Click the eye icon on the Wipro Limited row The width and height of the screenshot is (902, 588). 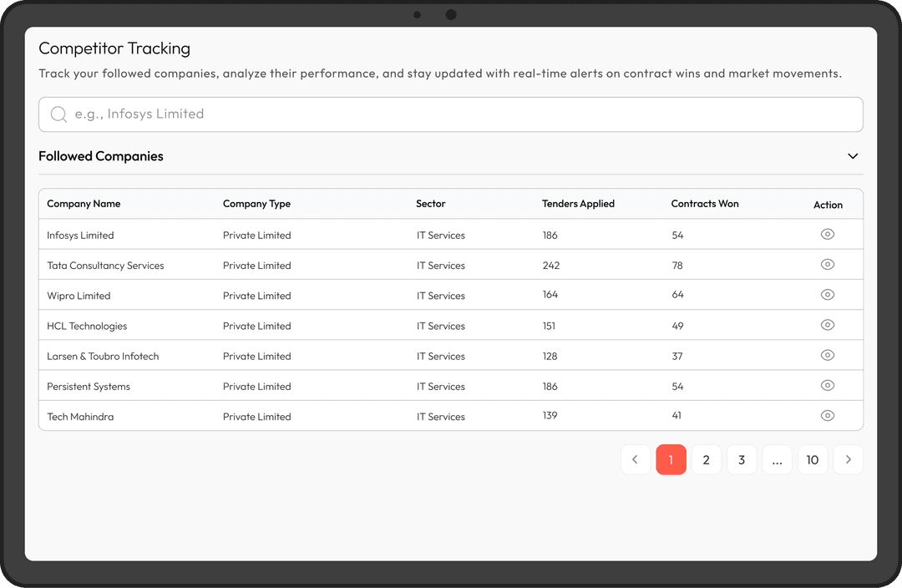click(828, 294)
